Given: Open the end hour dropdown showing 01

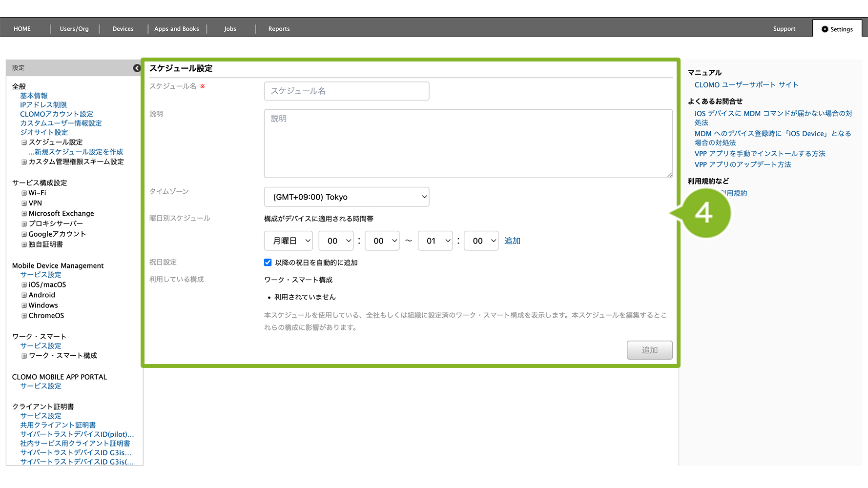Looking at the screenshot, I should [435, 241].
